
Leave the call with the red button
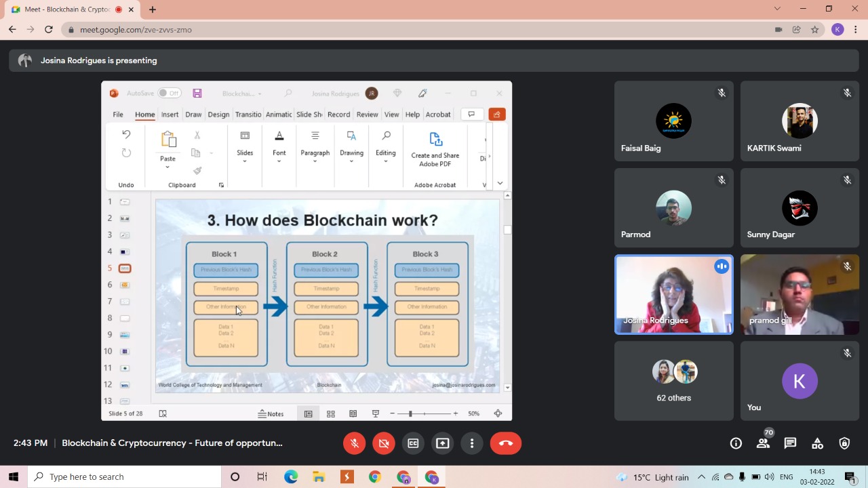(x=506, y=443)
